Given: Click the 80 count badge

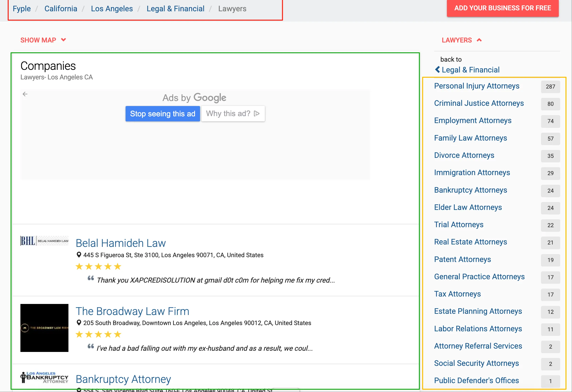Looking at the screenshot, I should (550, 104).
